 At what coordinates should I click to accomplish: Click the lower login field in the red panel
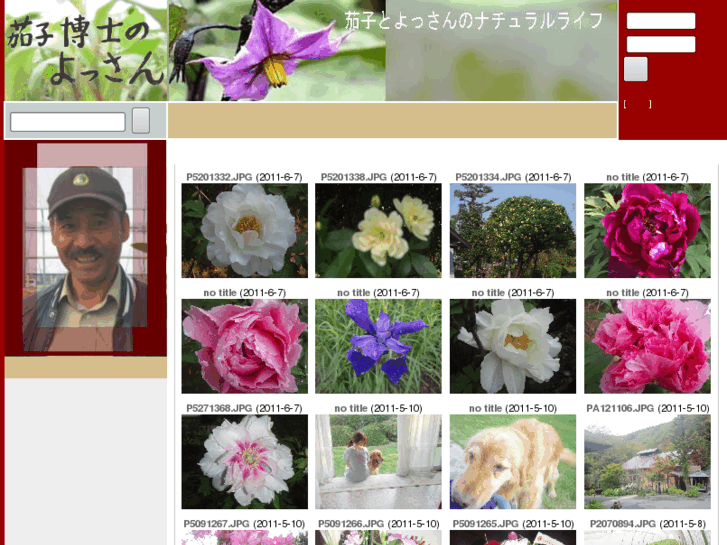[x=661, y=45]
